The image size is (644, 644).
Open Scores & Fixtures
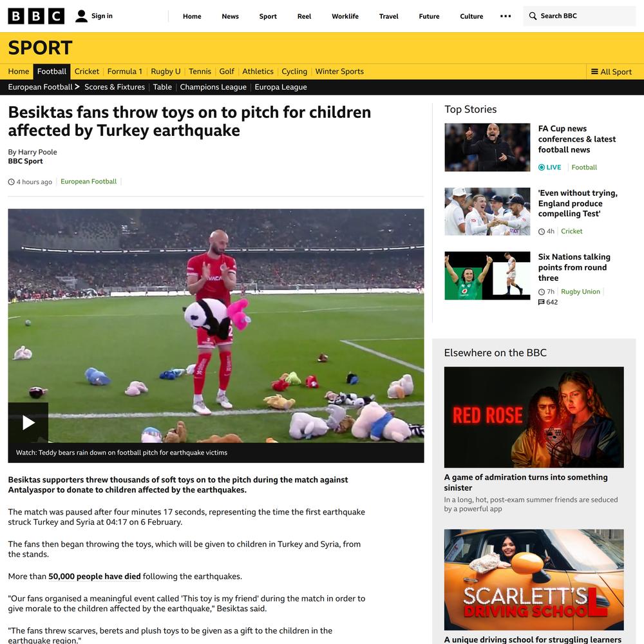[115, 87]
